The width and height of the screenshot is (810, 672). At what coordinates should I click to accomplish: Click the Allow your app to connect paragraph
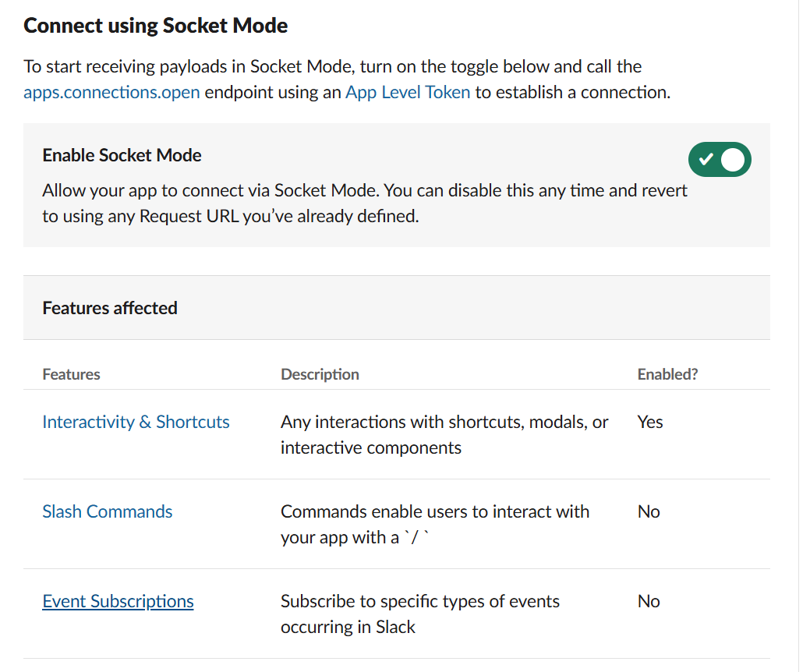[x=365, y=203]
